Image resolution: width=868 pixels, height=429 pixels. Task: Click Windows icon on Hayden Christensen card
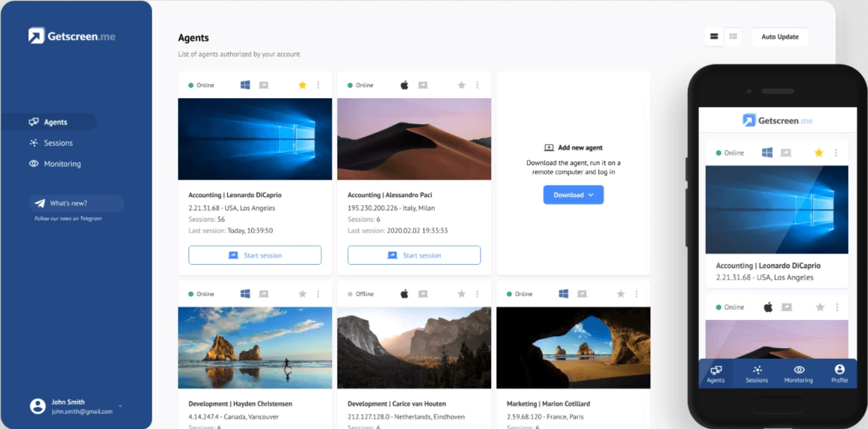245,294
